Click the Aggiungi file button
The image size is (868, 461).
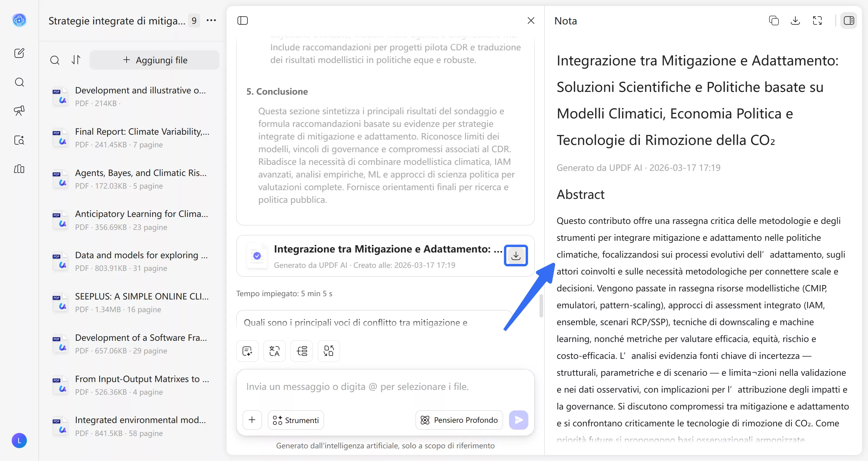(x=155, y=60)
